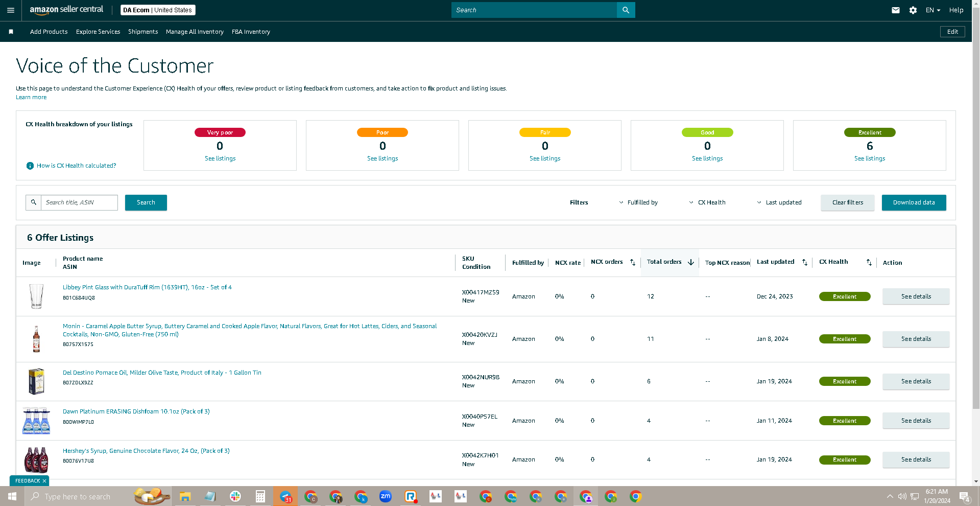
Task: Sort by CX Health arrows icon
Action: point(869,262)
